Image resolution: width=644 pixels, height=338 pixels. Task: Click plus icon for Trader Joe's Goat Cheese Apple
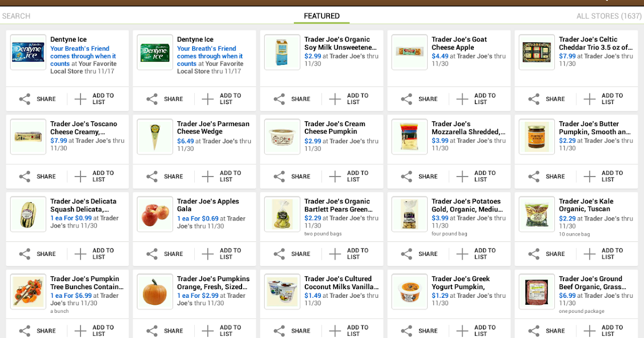tap(462, 99)
